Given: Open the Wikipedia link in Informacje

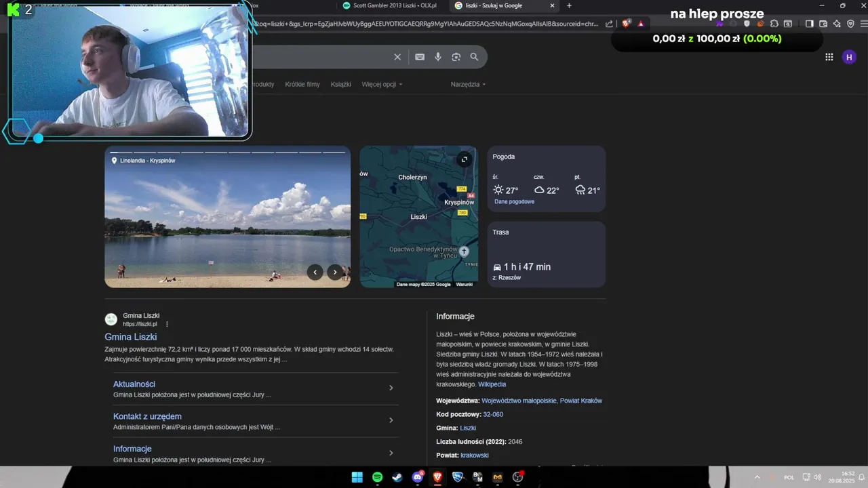Looking at the screenshot, I should pos(492,384).
